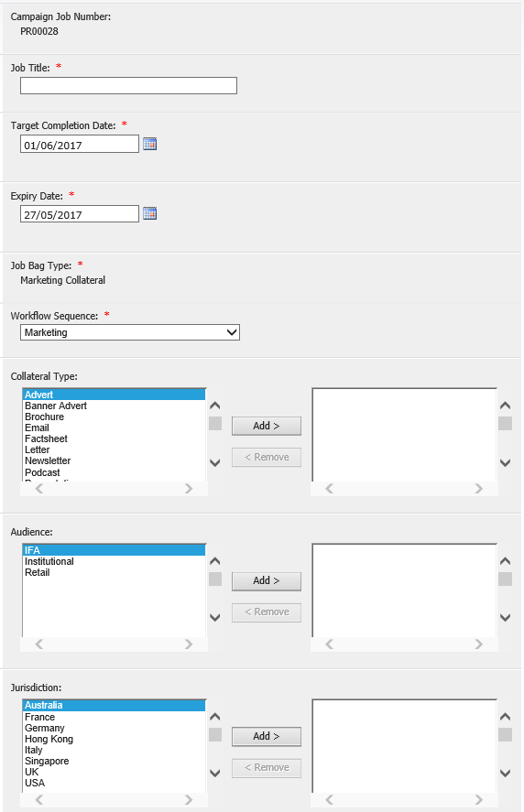Open Target Completion Date calendar picker
This screenshot has width=524, height=812.
pos(150,144)
